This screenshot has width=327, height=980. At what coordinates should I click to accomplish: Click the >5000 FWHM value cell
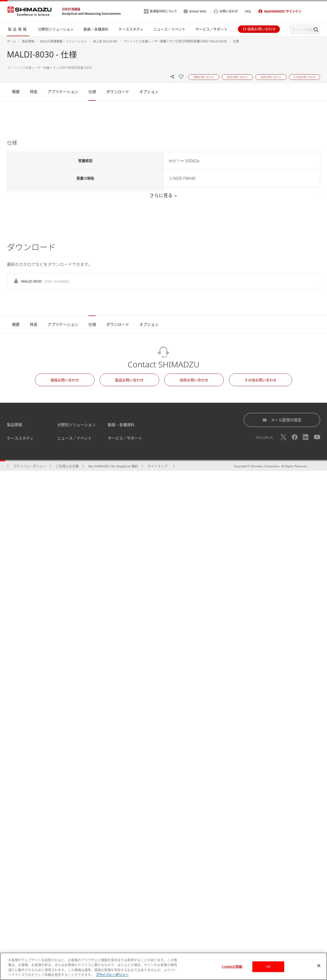coord(242,178)
